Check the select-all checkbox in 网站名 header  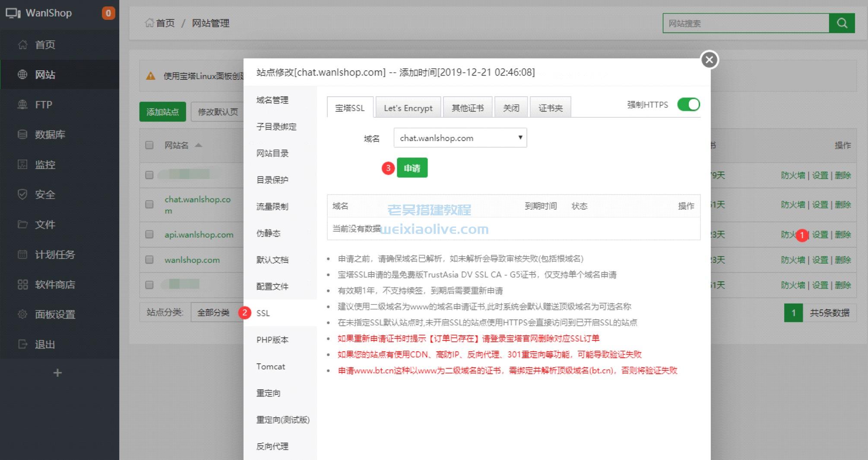coord(149,145)
